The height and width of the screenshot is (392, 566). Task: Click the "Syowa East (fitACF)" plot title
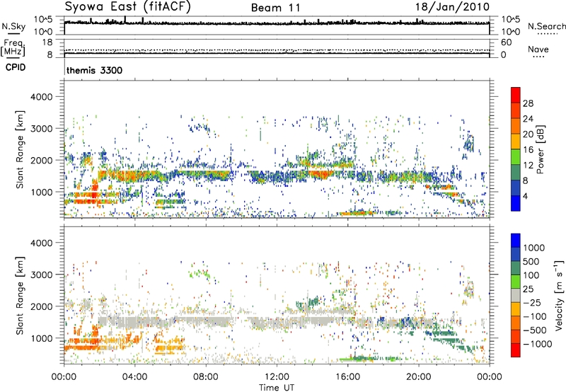[x=127, y=6]
